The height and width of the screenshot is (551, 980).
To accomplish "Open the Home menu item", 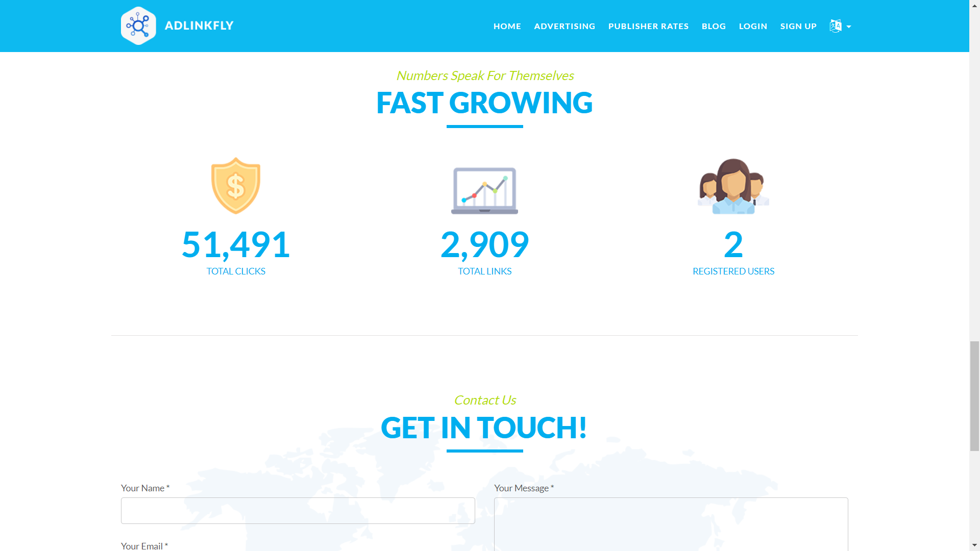I will 507,26.
